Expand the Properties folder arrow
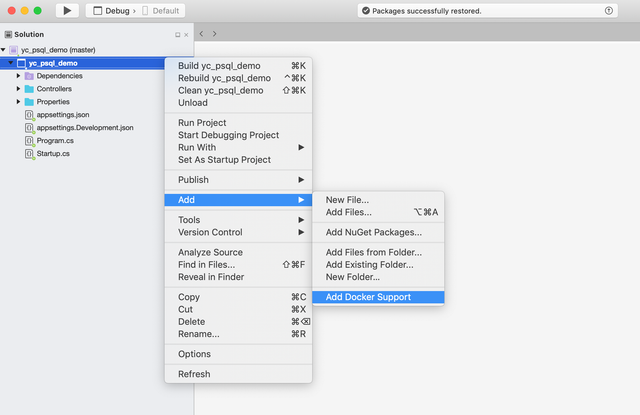Screen dimensions: 640x415 (x=18, y=102)
